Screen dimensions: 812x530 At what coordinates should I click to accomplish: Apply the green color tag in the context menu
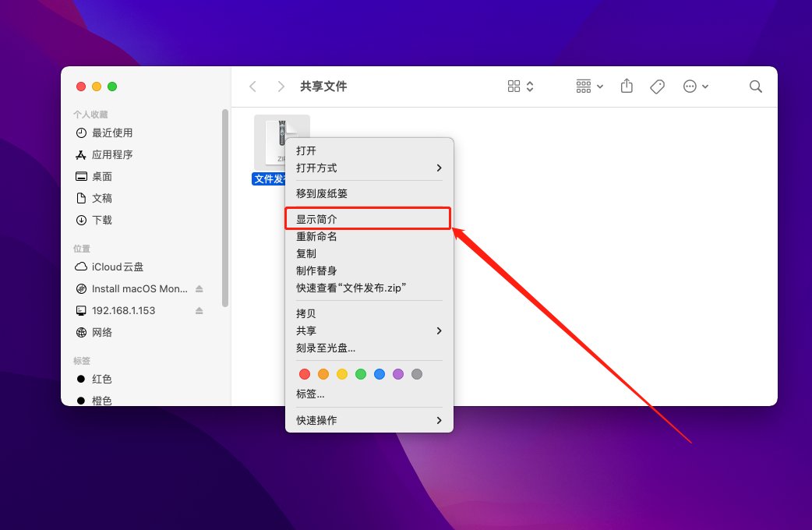(x=361, y=373)
